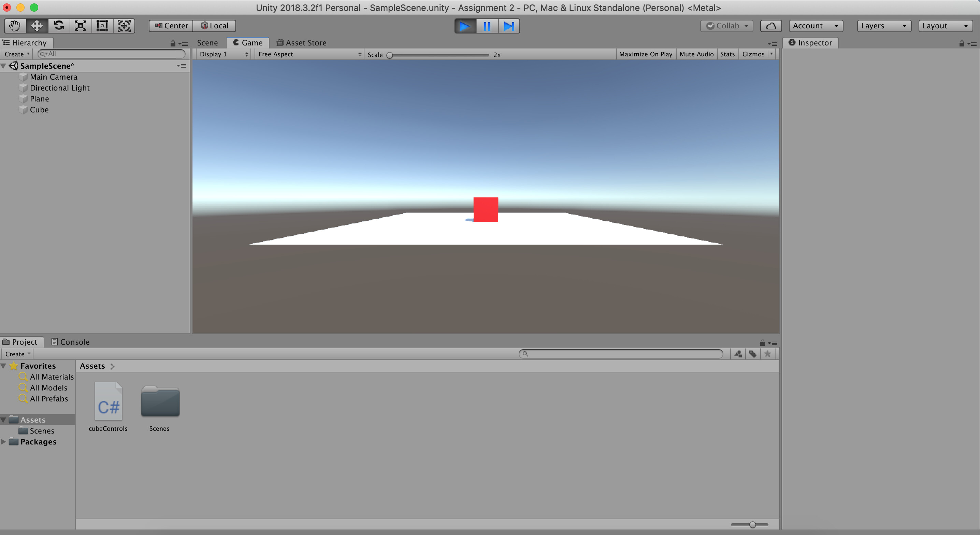Toggle Maximize On Play
This screenshot has height=535, width=980.
click(645, 54)
